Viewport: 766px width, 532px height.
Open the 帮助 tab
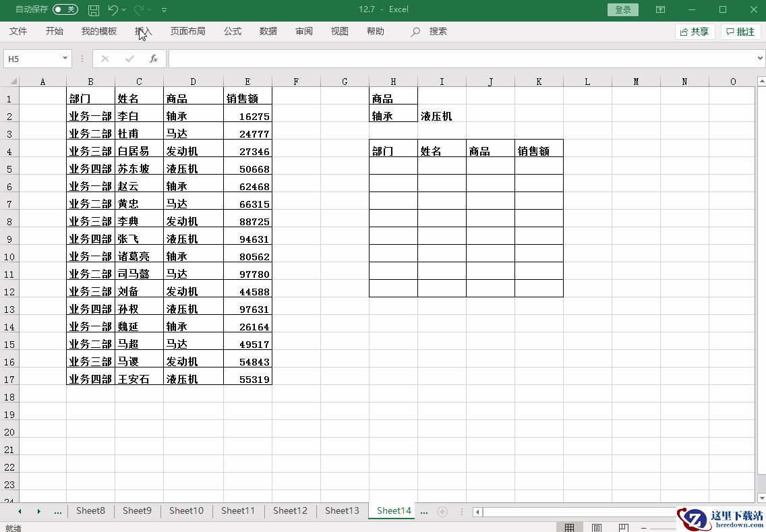375,31
